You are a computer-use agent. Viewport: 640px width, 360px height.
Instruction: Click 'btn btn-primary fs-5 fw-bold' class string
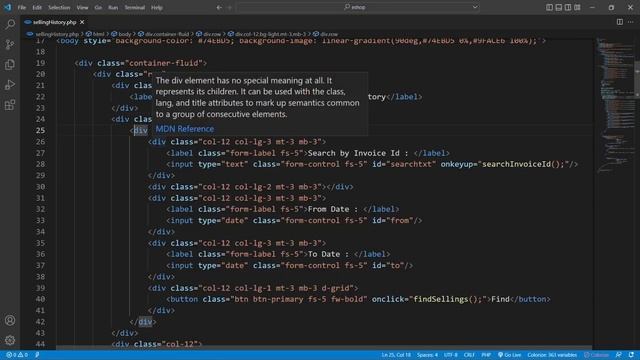(x=299, y=299)
